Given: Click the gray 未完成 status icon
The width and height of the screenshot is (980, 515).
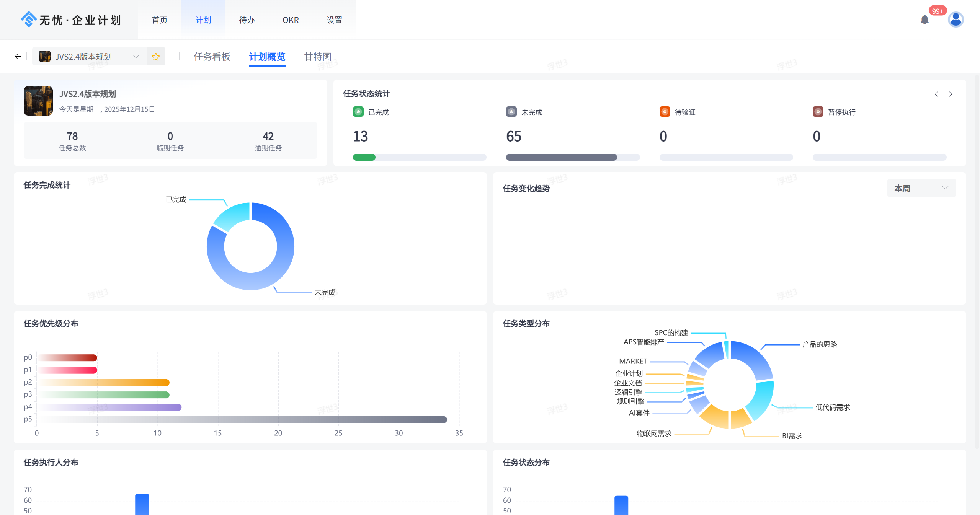Looking at the screenshot, I should [511, 112].
